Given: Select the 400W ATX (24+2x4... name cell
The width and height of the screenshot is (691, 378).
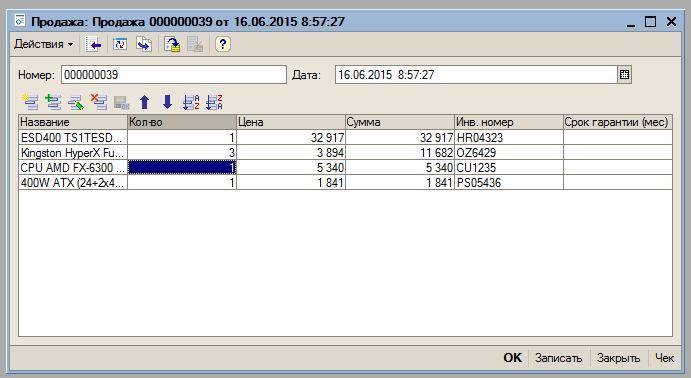Looking at the screenshot, I should pos(73,182).
